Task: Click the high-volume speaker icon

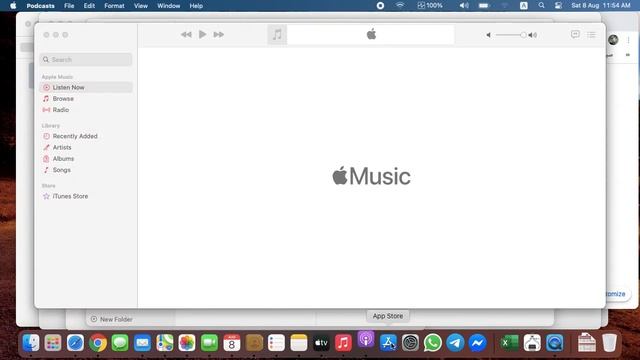Action: coord(533,35)
